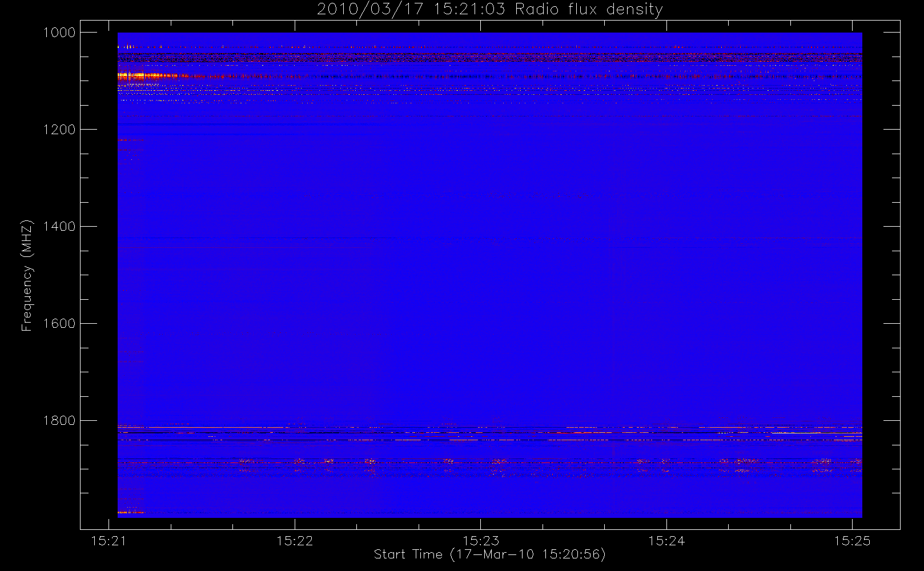
Task: Click the 'Start Time (17-Mar-10 15:20:56)' axis label
Action: pos(489,554)
